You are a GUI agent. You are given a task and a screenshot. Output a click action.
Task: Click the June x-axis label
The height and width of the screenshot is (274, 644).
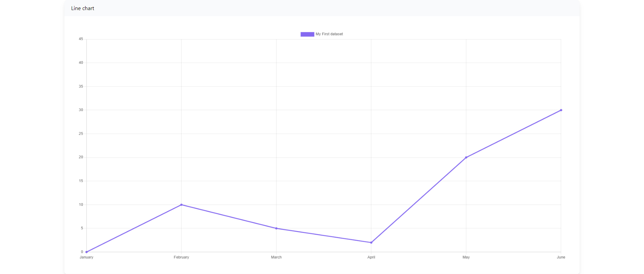pos(561,257)
